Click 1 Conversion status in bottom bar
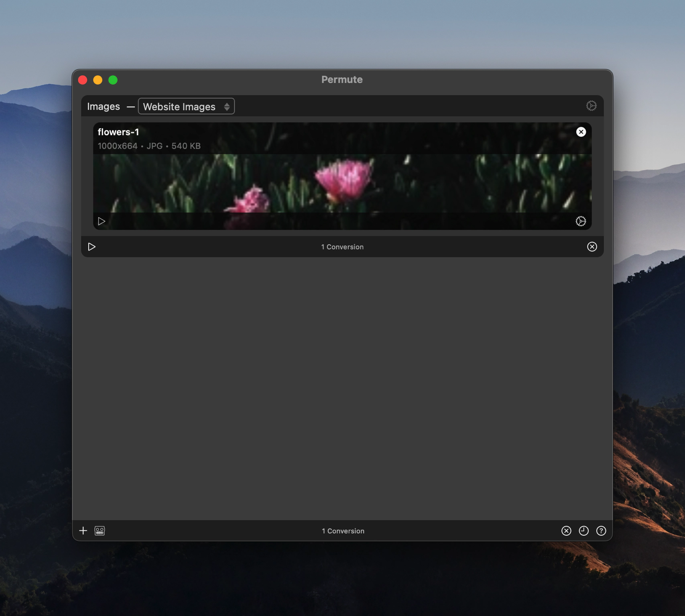685x616 pixels. coord(343,531)
